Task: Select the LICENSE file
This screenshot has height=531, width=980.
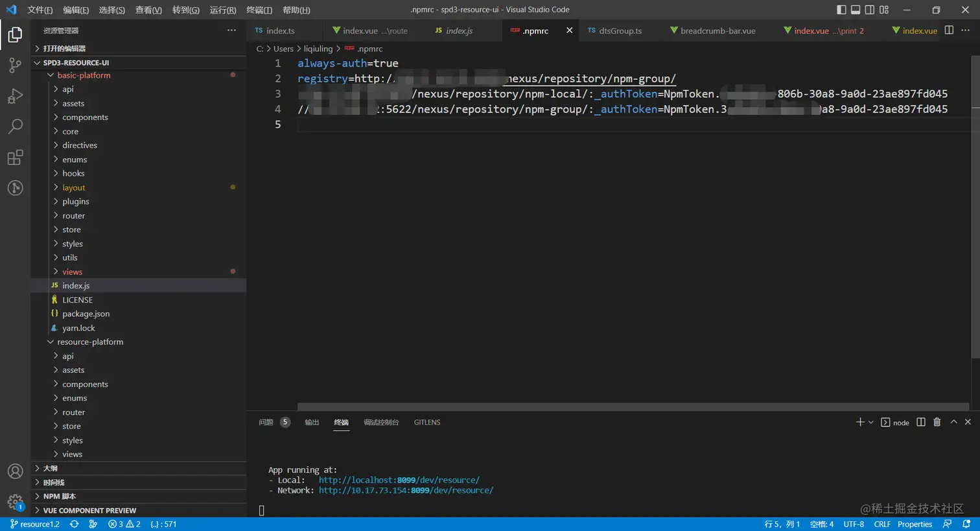Action: coord(139,300)
